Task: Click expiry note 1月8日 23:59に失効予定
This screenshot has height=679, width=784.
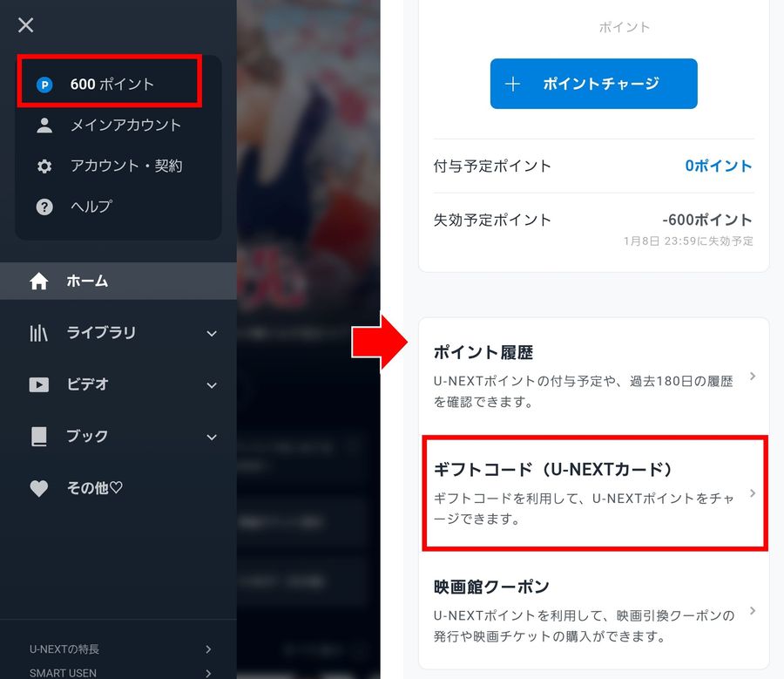Action: pos(688,241)
